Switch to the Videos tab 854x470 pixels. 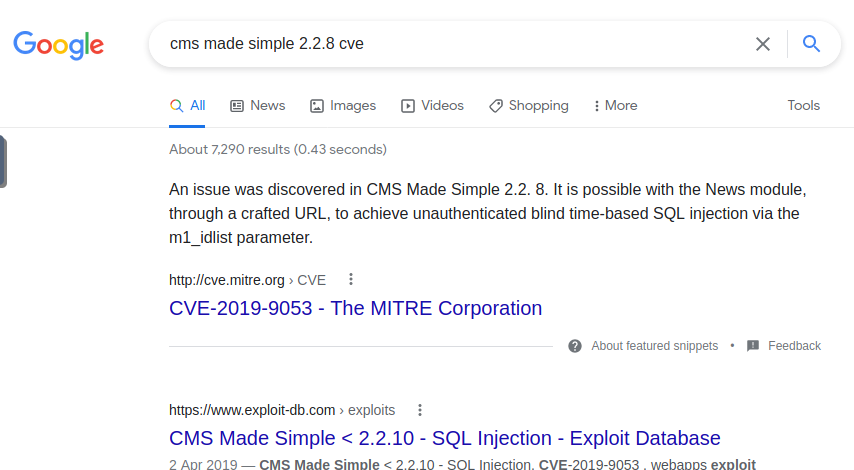point(432,106)
